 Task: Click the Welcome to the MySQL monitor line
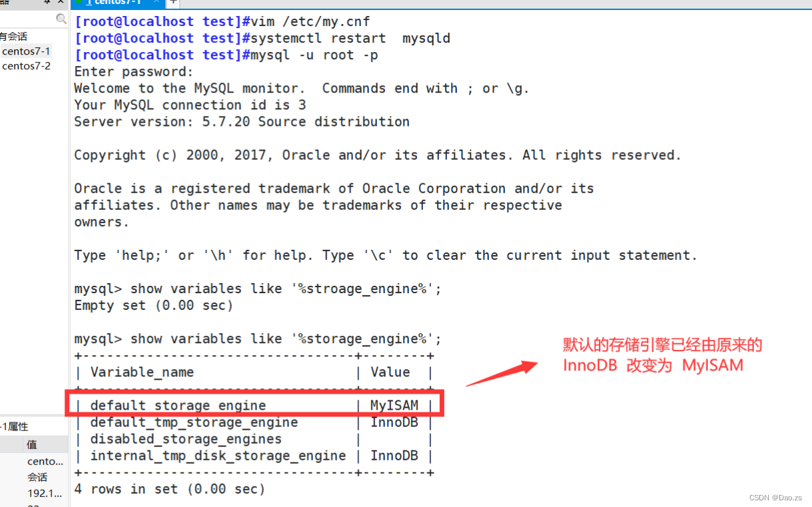(302, 89)
